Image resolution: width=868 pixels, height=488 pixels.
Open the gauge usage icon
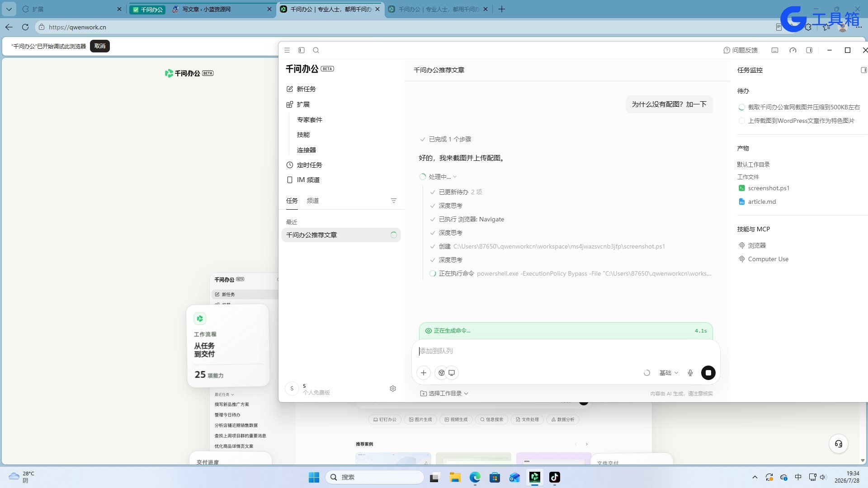[x=793, y=50]
